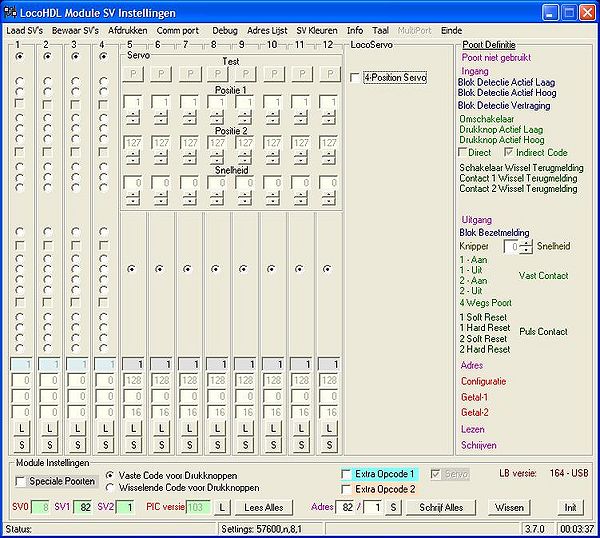Select the top radio button of port 4
This screenshot has height=538, width=600.
click(103, 56)
